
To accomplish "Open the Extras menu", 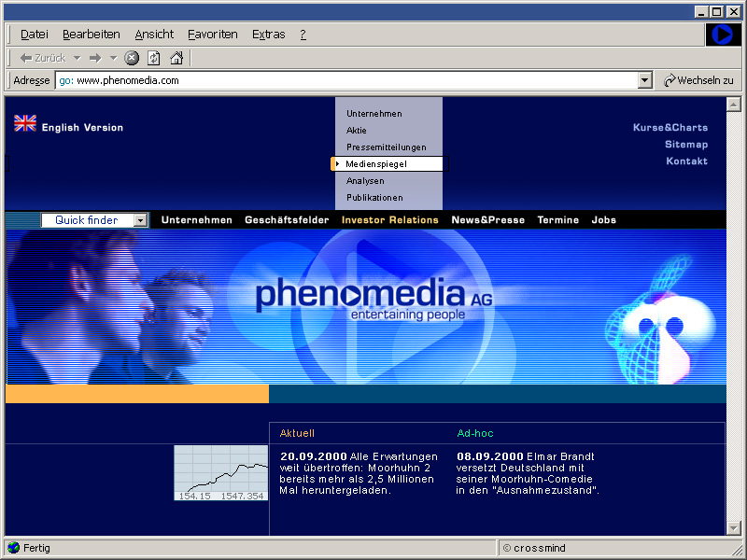I will tap(269, 35).
